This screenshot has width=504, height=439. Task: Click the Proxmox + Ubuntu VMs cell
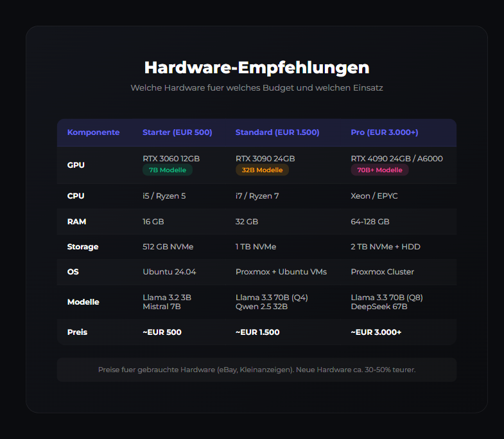pyautogui.click(x=281, y=272)
